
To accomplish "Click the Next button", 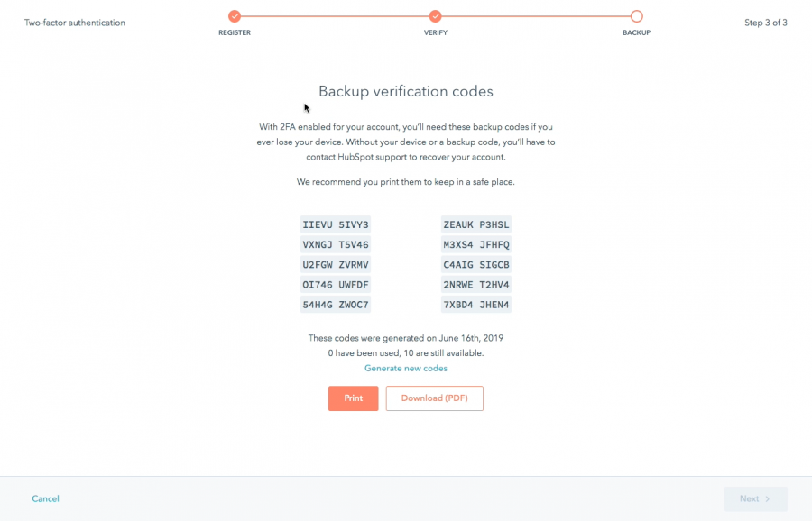I will point(756,498).
